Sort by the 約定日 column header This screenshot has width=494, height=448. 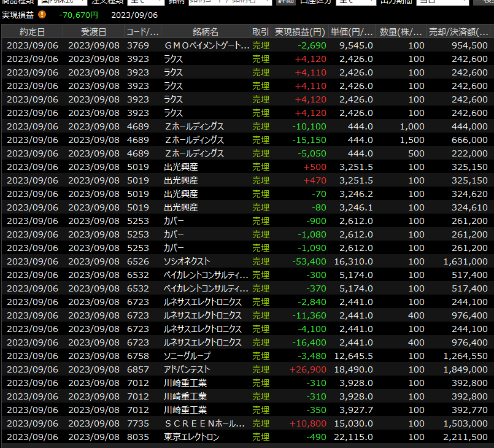pos(32,32)
